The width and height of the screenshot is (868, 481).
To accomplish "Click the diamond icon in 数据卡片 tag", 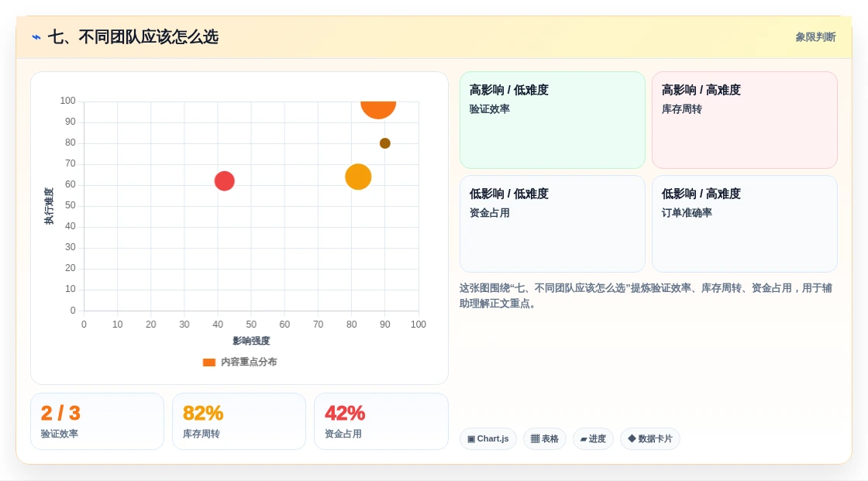I will 632,438.
